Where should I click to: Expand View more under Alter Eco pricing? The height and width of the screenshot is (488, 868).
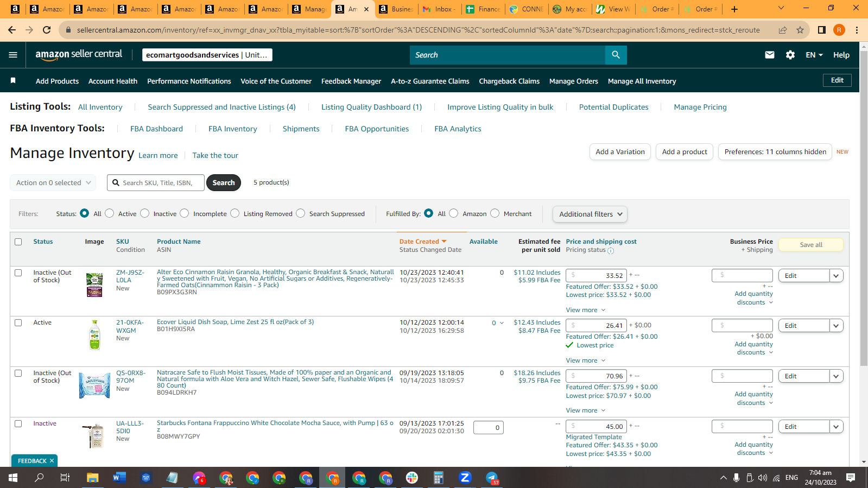586,310
